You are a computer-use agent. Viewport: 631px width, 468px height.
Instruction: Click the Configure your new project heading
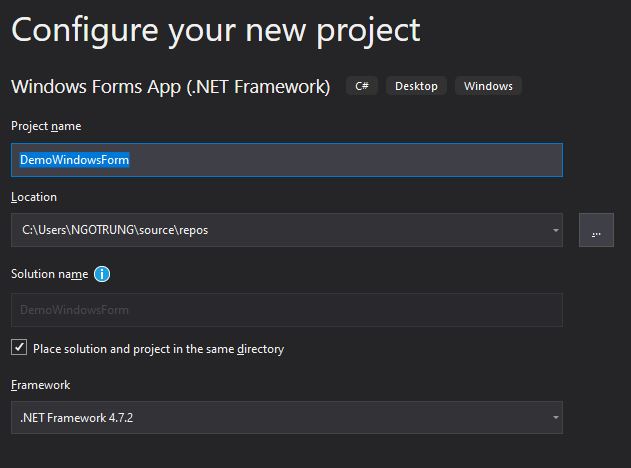215,30
